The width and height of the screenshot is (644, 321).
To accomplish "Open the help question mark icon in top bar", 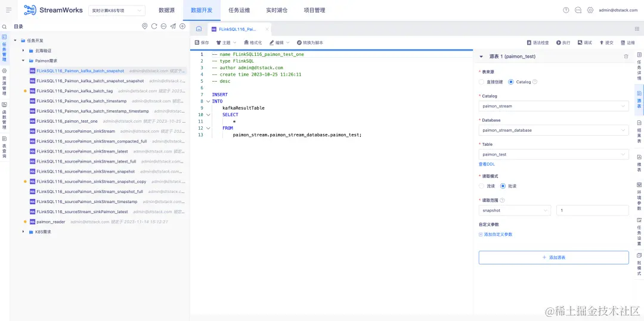I will (x=566, y=10).
